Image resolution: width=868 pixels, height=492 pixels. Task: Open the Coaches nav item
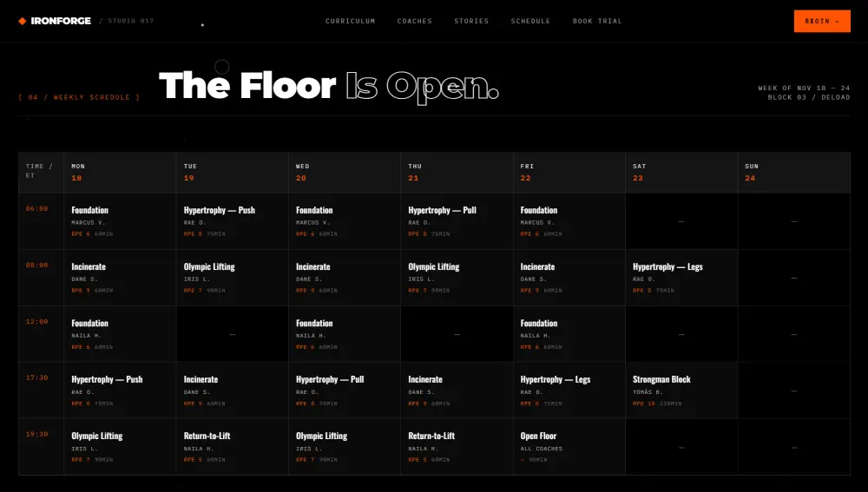415,21
